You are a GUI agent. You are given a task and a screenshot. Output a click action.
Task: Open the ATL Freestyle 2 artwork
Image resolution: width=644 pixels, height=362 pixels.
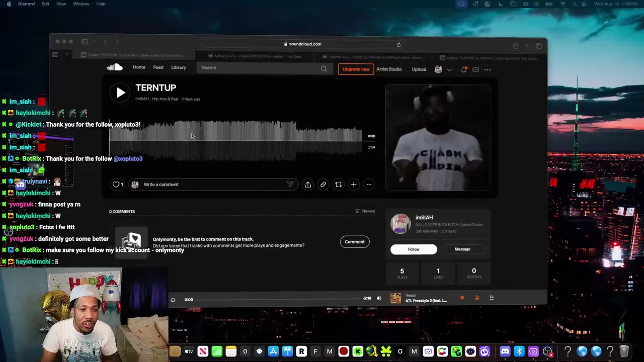(x=396, y=299)
